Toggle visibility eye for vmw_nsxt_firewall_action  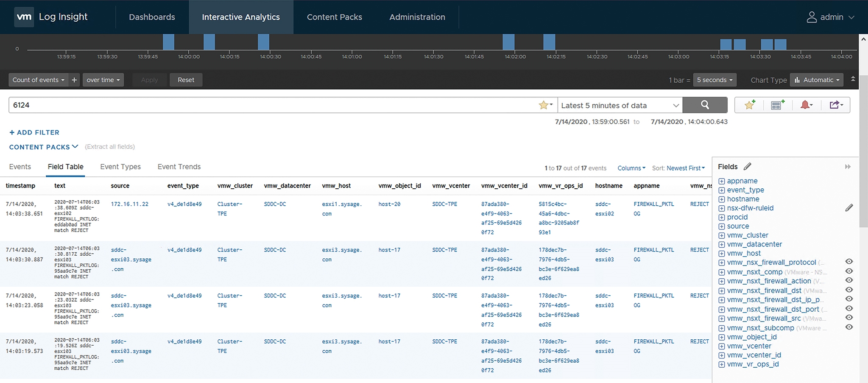849,280
